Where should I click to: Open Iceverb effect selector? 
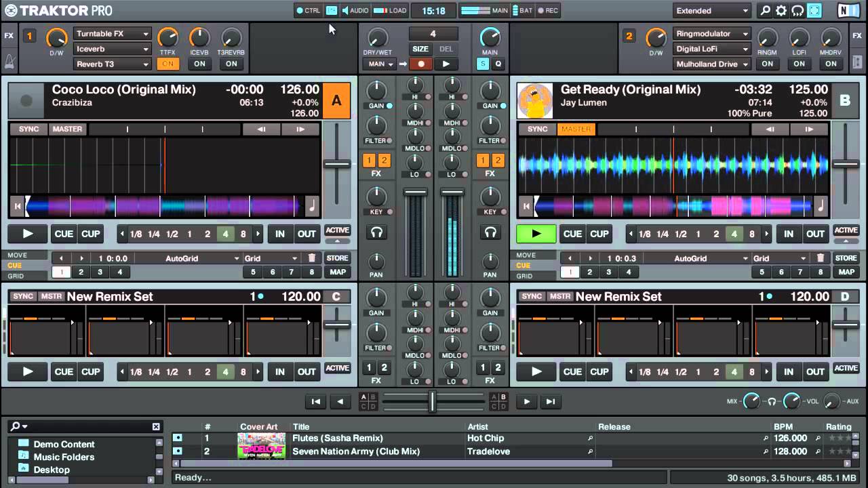pos(112,49)
